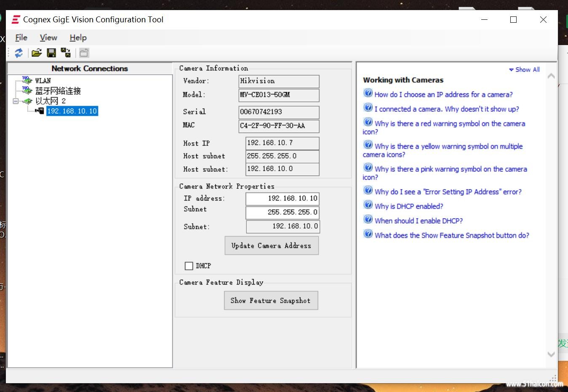Click help icon for yellow warning symbol question
Viewport: 568px width, 392px height.
pyautogui.click(x=368, y=145)
